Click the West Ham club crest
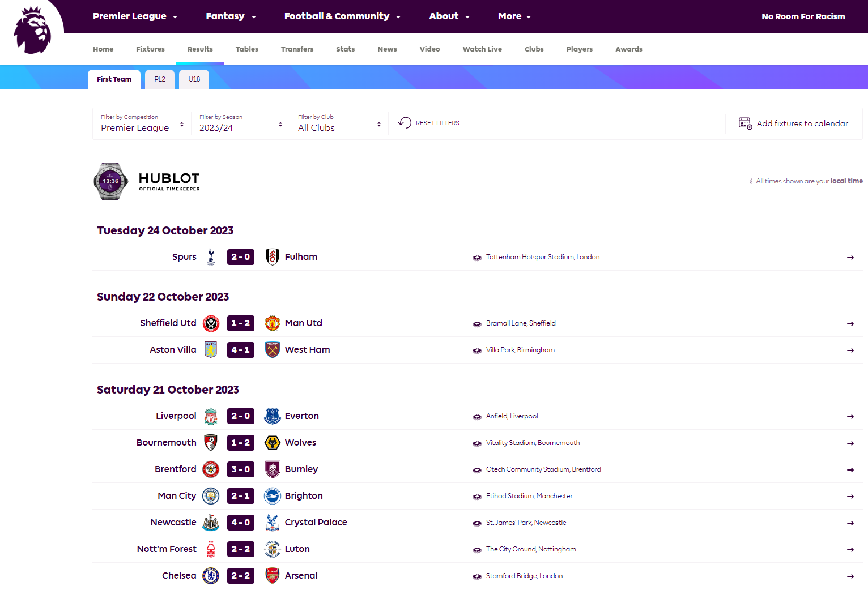 tap(273, 350)
